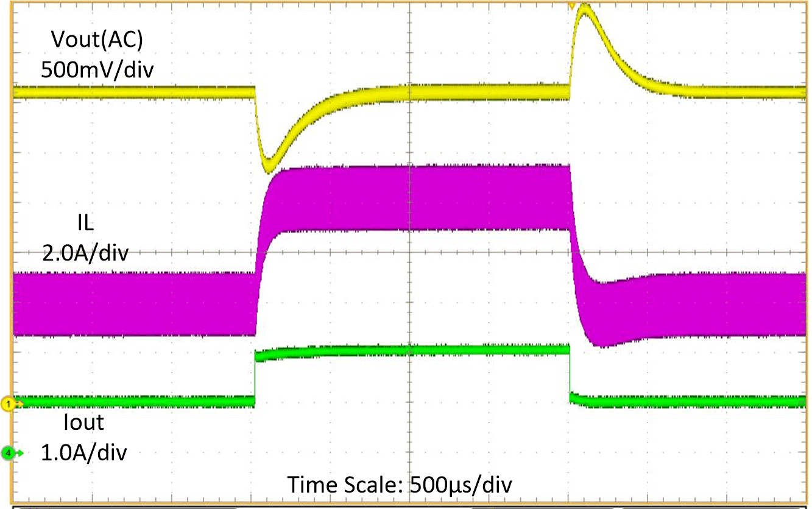Screen dimensions: 812x509
Task: Click the green Iout high-level plateau
Action: pyautogui.click(x=414, y=350)
